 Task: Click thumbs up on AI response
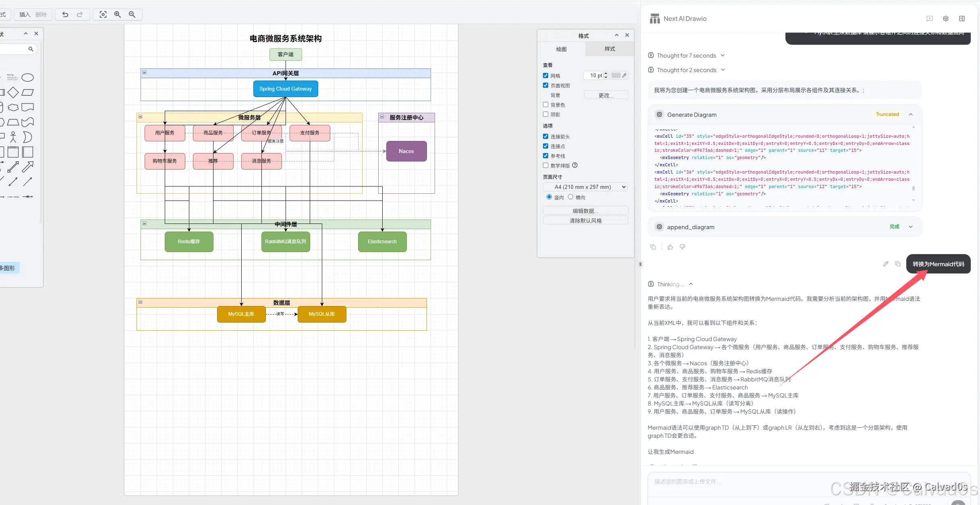tap(670, 247)
